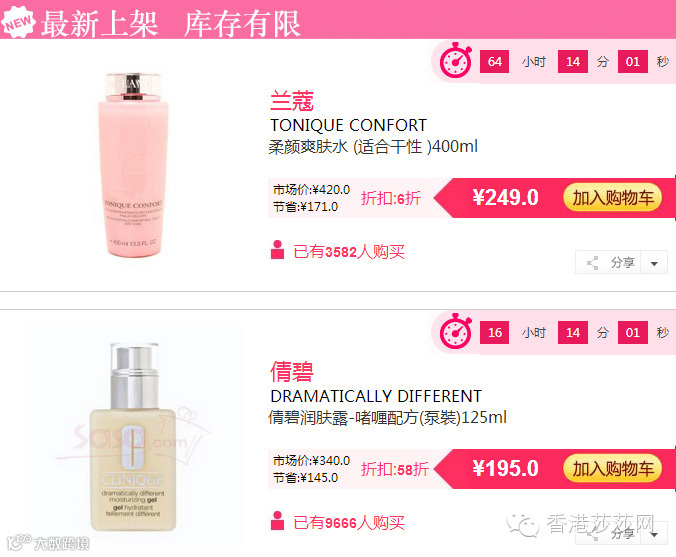
Task: Click the WeChat logo watermark icon
Action: (523, 525)
